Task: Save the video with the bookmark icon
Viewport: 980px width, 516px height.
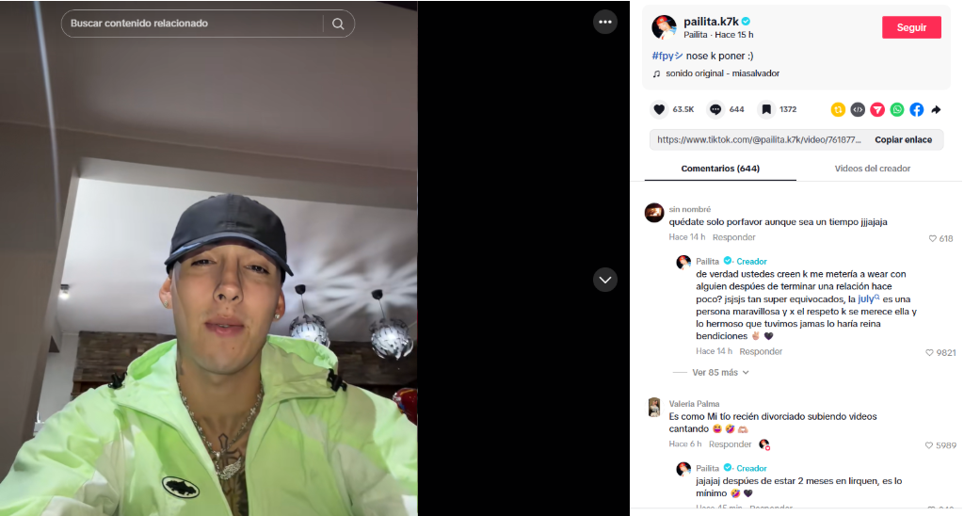Action: 766,109
